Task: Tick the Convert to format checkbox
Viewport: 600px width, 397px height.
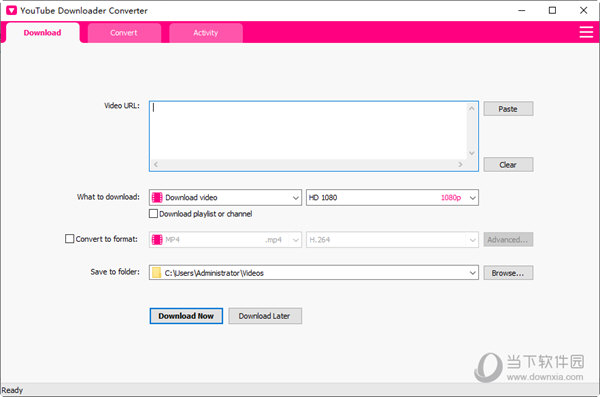Action: (69, 239)
